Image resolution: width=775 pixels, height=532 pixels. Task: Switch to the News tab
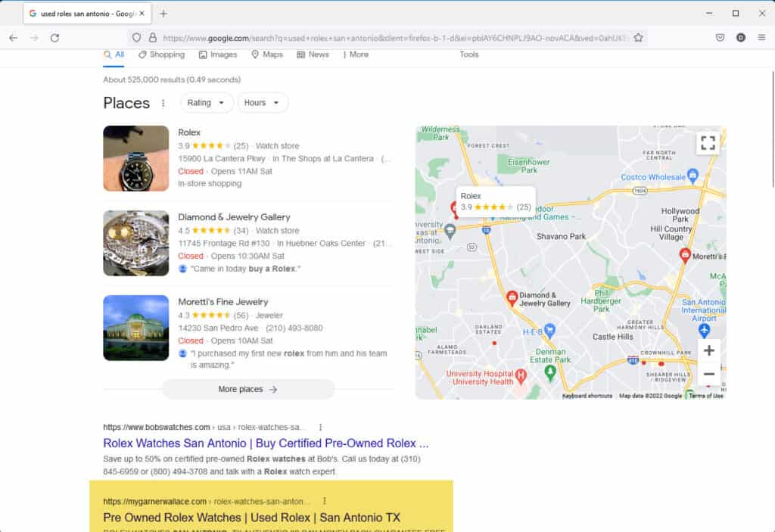tap(313, 54)
